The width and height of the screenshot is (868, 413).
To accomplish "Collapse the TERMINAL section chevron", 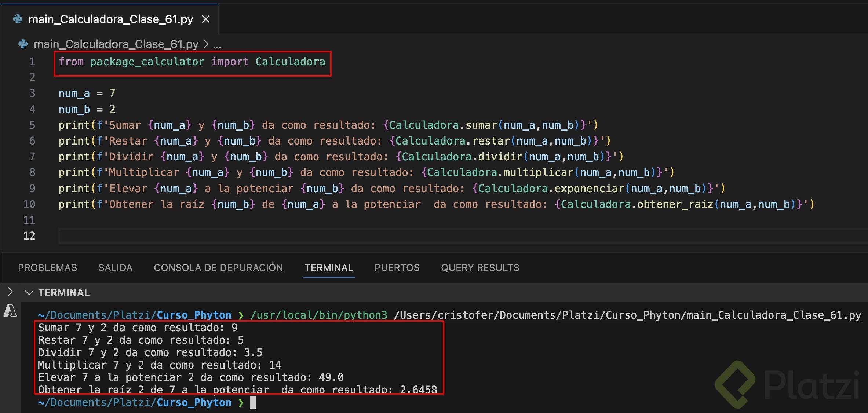I will pos(29,293).
